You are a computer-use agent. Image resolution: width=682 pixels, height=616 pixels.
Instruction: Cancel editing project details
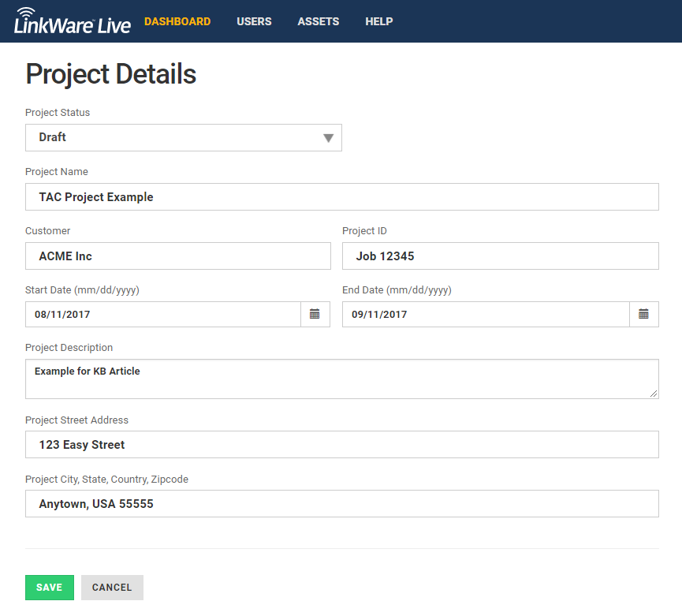(x=112, y=588)
